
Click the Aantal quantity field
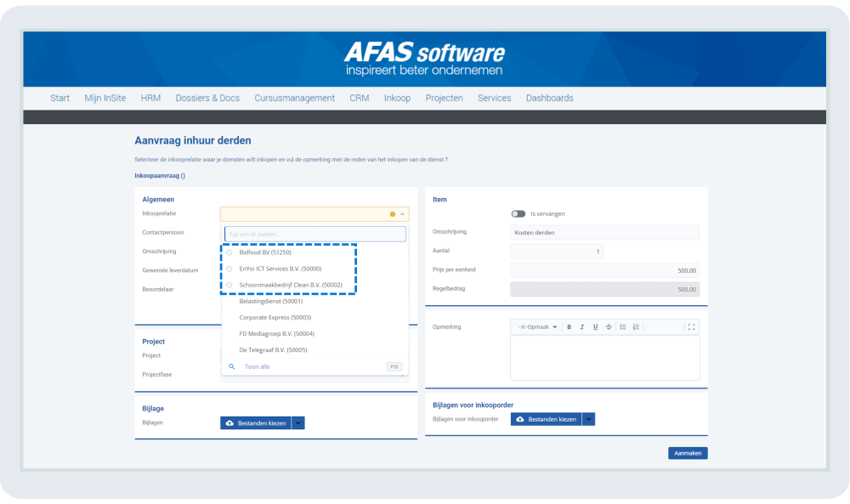click(x=556, y=252)
